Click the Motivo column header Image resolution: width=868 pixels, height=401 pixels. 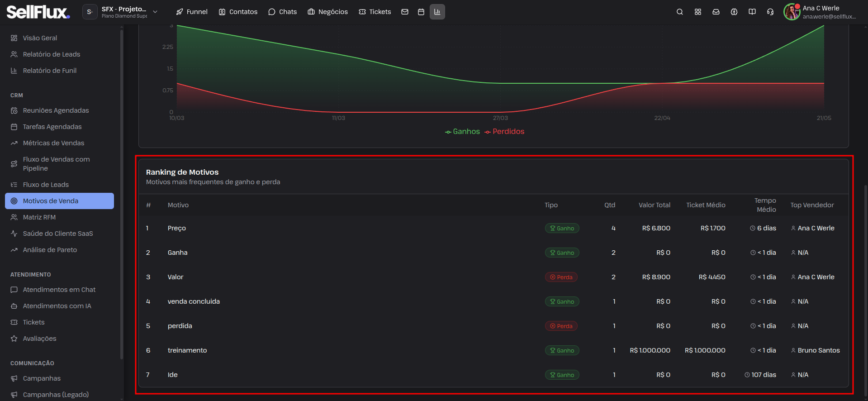point(178,205)
